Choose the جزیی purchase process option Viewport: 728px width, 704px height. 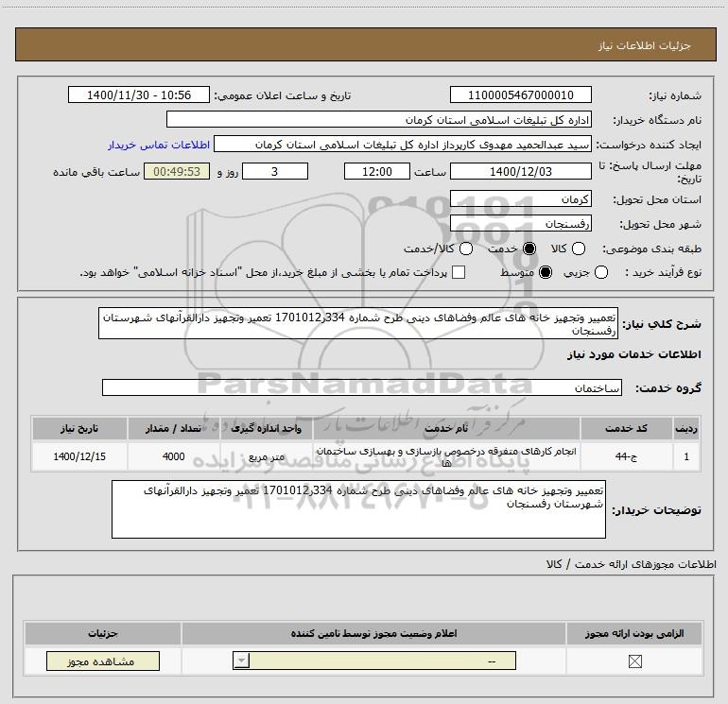tap(601, 272)
